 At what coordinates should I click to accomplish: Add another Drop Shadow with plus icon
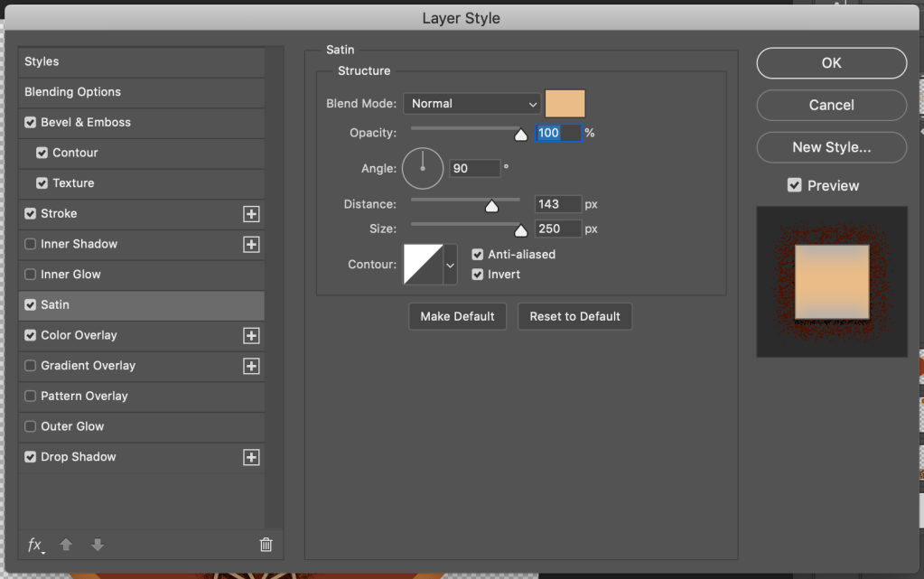point(251,458)
